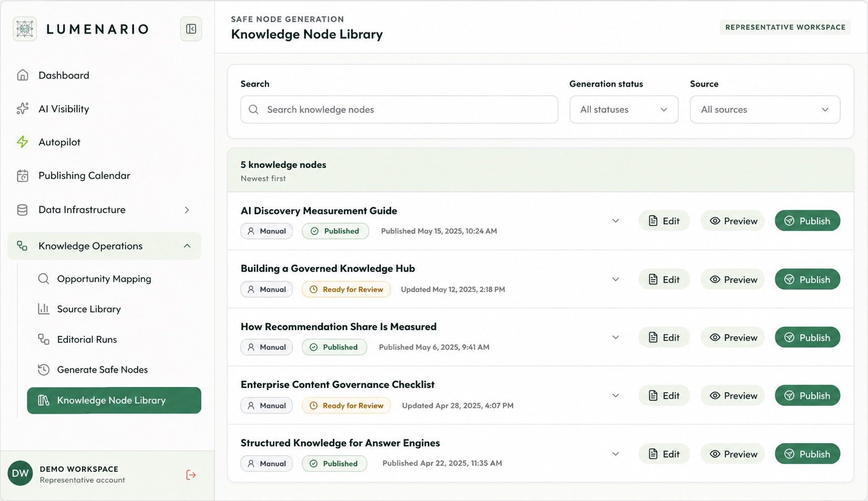Viewport: 868px width, 501px height.
Task: Click the Search knowledge nodes field
Action: click(x=400, y=109)
